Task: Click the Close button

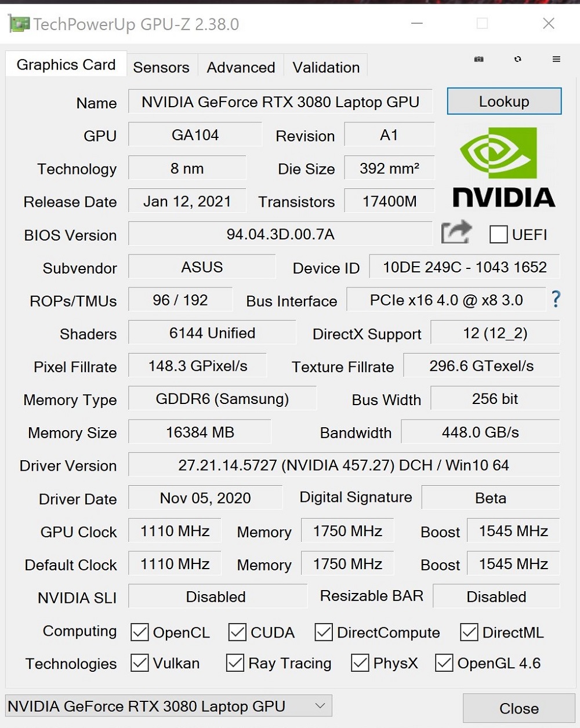Action: pos(519,708)
